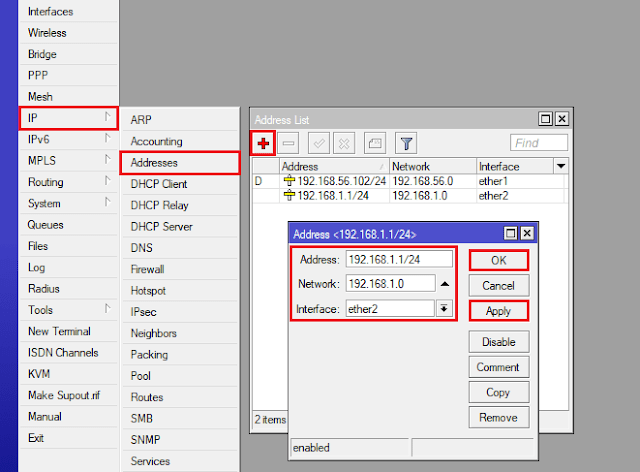Select DHCP Server in IP submenu
640x472 pixels.
(x=180, y=227)
